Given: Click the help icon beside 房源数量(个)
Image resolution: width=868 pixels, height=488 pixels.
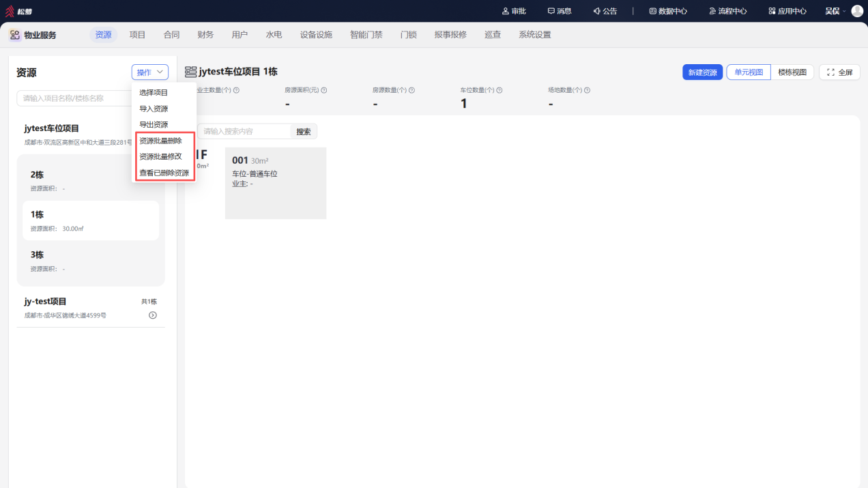Looking at the screenshot, I should 411,90.
